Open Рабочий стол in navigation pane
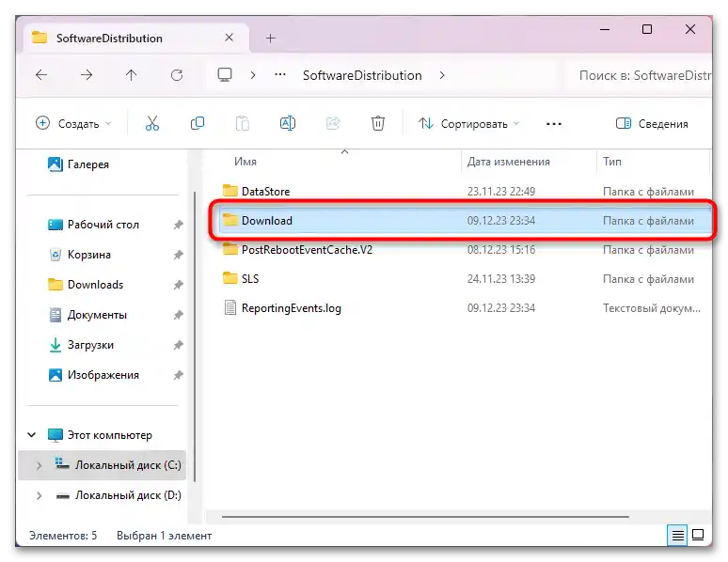The height and width of the screenshot is (562, 728). [x=103, y=225]
